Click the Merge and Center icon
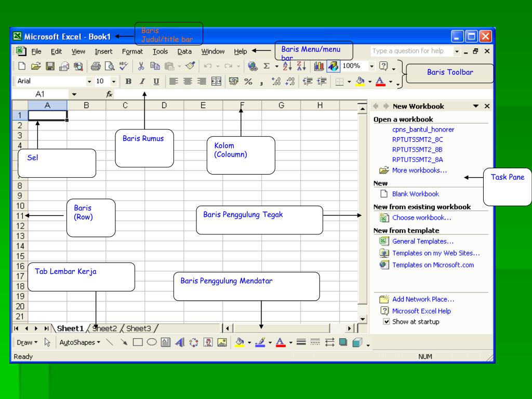 point(216,81)
